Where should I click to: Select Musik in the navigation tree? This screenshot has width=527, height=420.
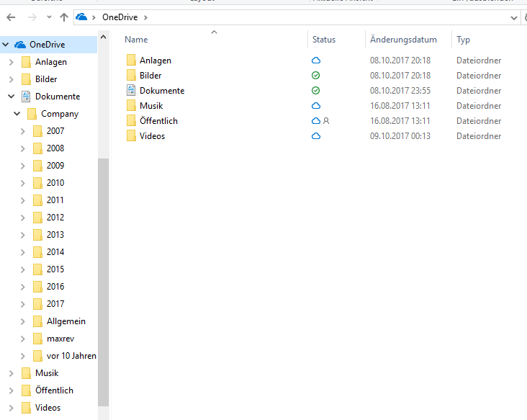[x=47, y=373]
